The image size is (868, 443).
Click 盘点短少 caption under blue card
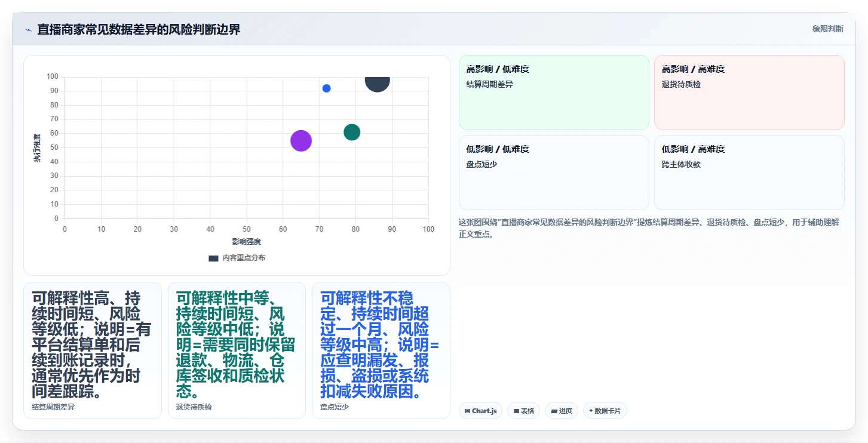(x=335, y=407)
